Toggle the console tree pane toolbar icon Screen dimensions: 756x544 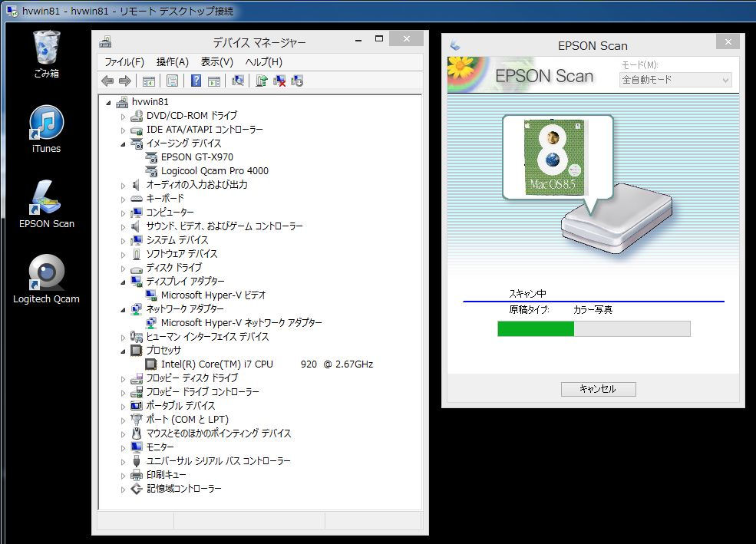(148, 81)
